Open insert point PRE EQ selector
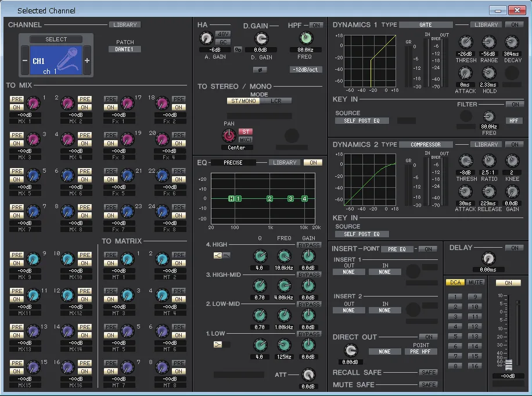The image size is (532, 396). (x=397, y=249)
